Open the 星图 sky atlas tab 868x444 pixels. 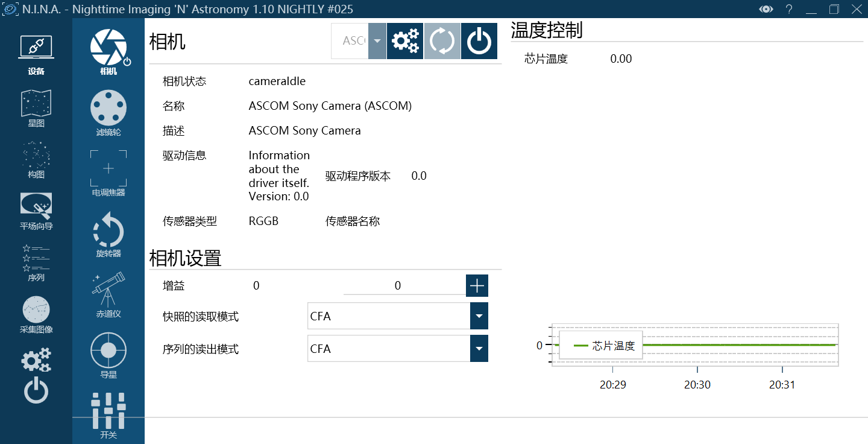36,109
